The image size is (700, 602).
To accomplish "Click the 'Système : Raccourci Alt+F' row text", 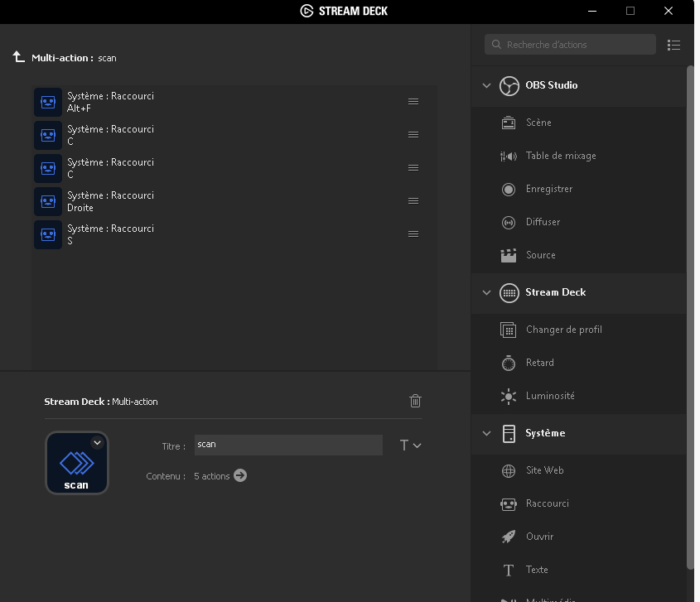I will [110, 102].
